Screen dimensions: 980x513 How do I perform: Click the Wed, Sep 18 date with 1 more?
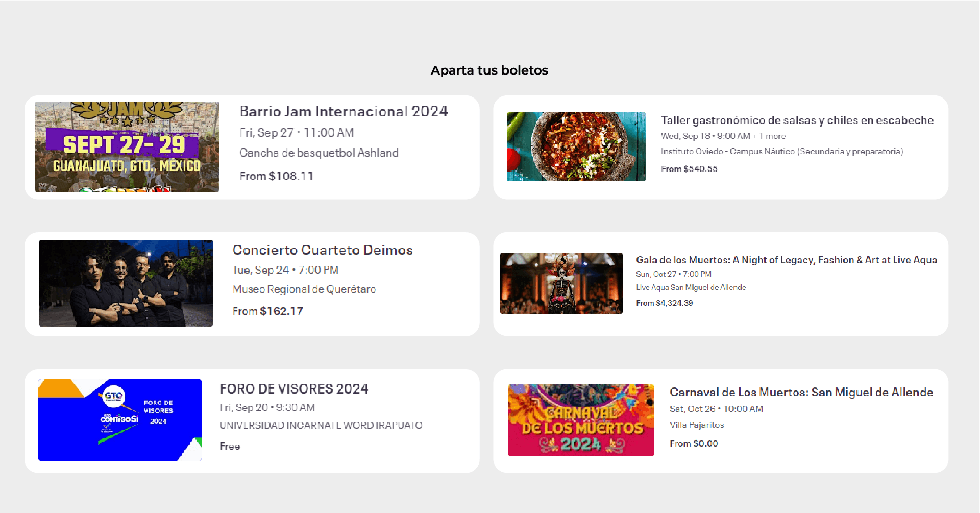tap(723, 136)
